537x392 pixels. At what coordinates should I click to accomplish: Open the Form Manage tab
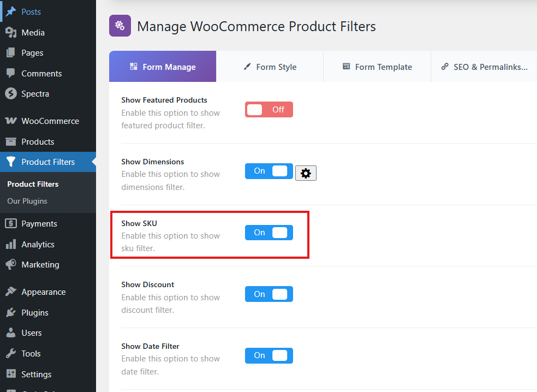163,67
